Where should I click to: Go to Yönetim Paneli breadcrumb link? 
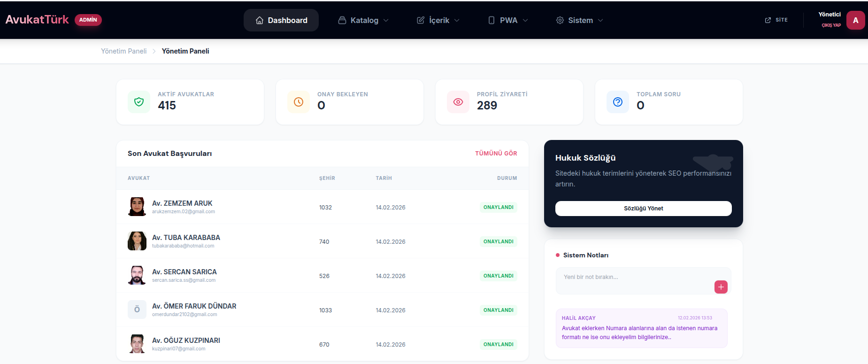click(x=124, y=51)
